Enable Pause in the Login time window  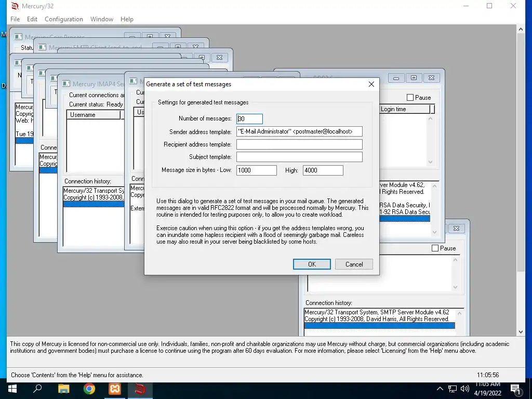(410, 97)
